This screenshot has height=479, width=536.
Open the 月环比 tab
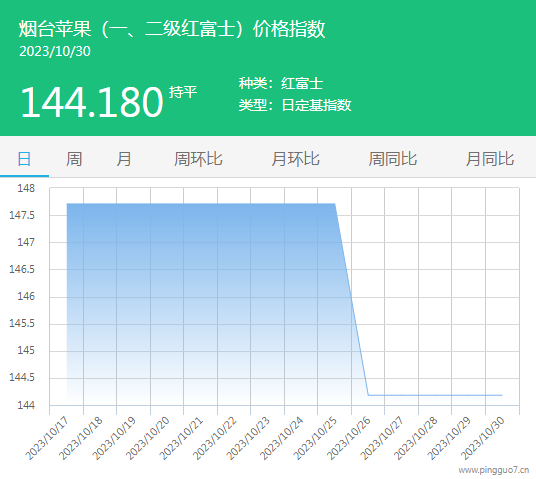pyautogui.click(x=295, y=159)
